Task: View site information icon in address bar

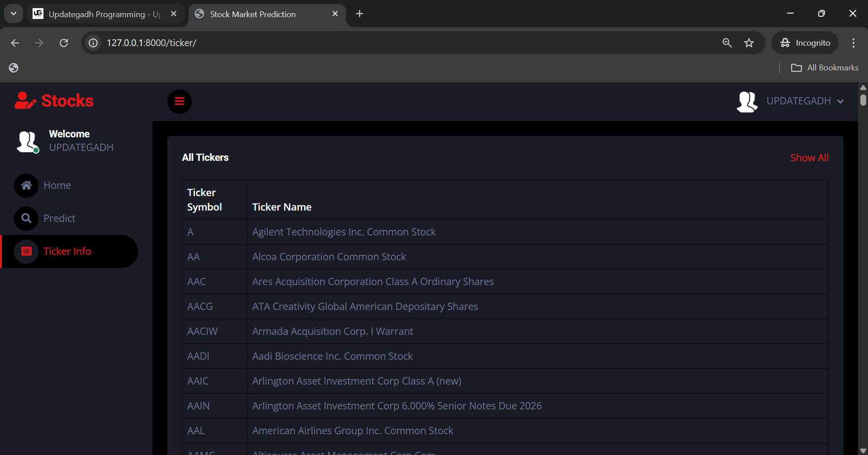Action: tap(93, 43)
